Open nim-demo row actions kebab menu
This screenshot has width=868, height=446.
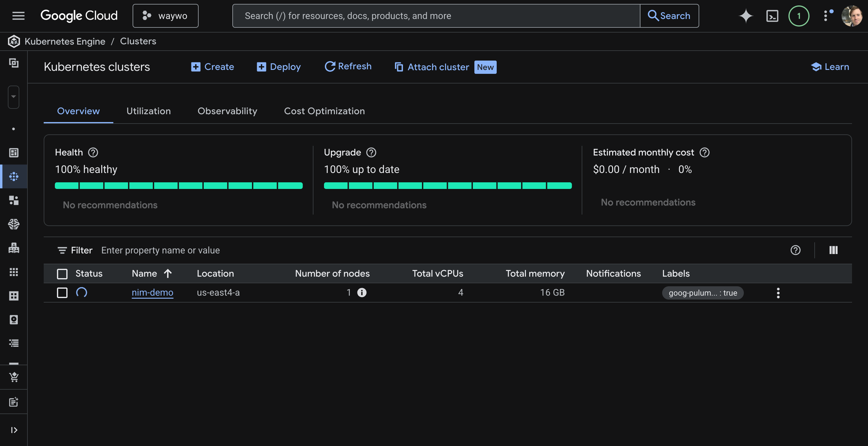(x=778, y=293)
